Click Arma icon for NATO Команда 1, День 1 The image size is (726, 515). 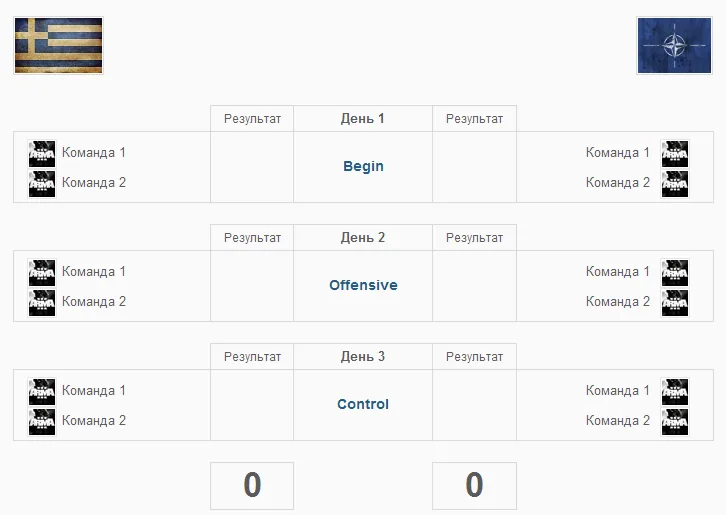675,153
